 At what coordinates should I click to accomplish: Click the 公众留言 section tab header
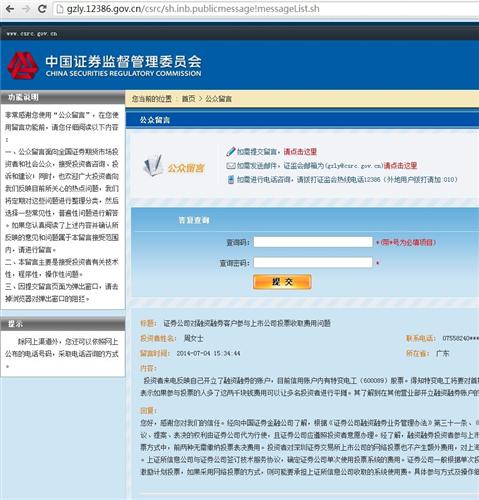pos(155,120)
